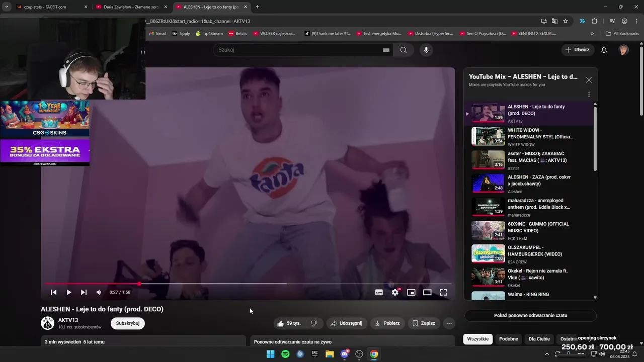644x362 pixels.
Task: Select OLSZAKUMPEL - HAMBURGIEREK in the playlist
Action: [528, 253]
